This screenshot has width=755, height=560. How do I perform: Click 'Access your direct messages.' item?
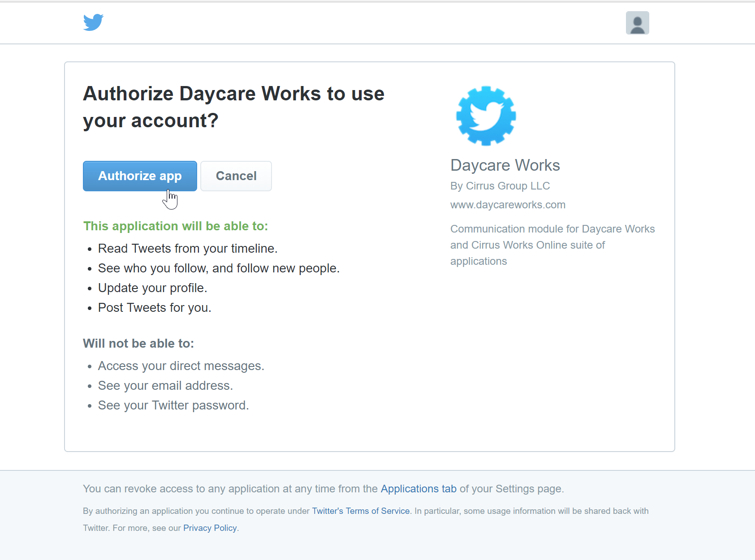coord(181,366)
